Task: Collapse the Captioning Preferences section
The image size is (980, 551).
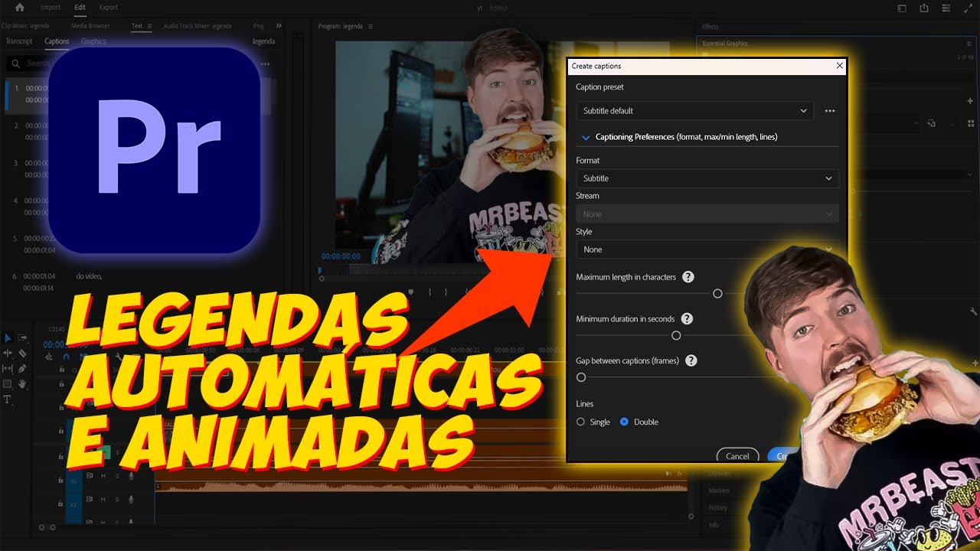Action: (x=586, y=137)
